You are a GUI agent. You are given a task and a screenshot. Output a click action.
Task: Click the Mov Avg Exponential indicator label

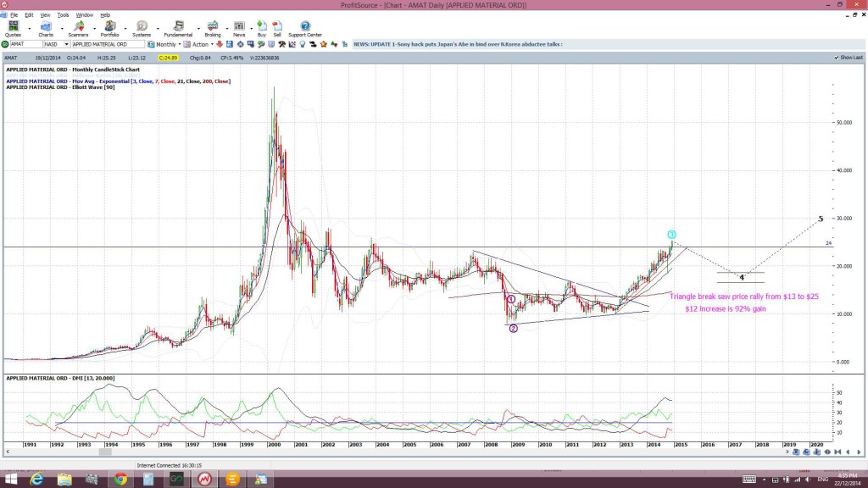[x=119, y=81]
